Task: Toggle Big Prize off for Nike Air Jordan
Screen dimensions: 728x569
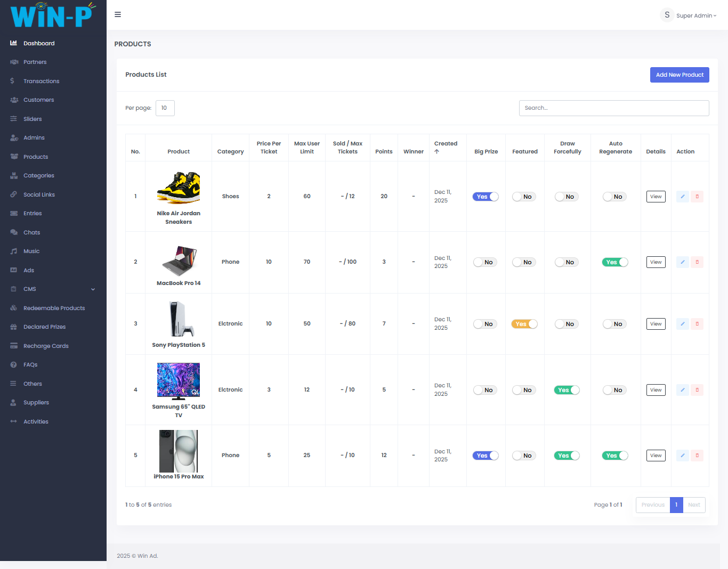Action: [x=486, y=197]
